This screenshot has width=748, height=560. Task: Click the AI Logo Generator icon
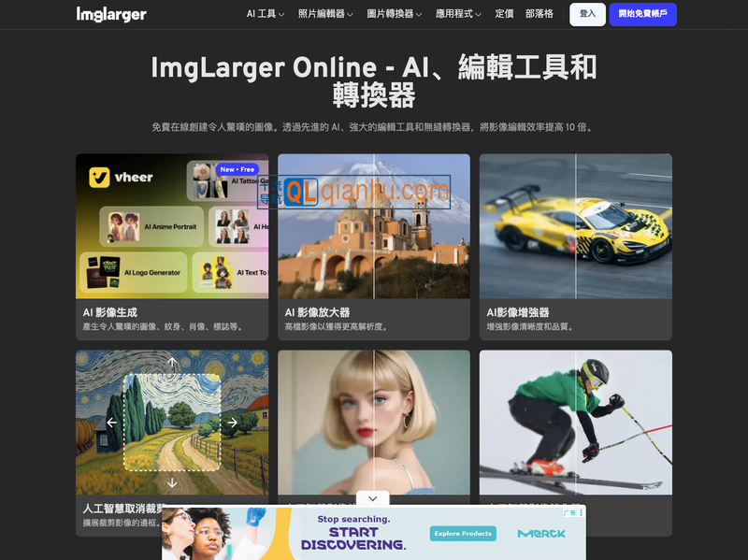pos(104,271)
